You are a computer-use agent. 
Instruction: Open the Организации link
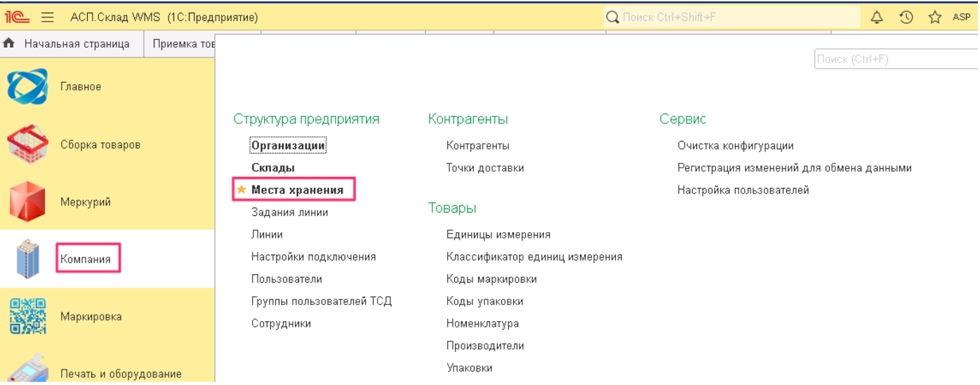(288, 146)
